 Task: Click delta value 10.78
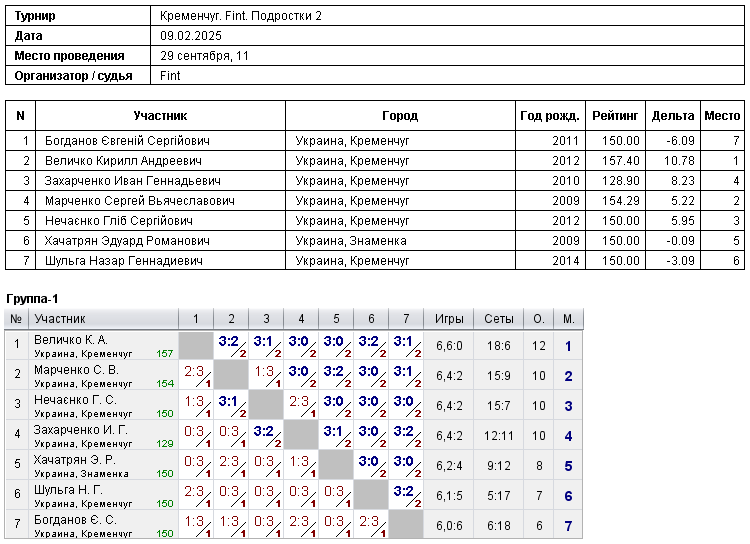pos(679,161)
